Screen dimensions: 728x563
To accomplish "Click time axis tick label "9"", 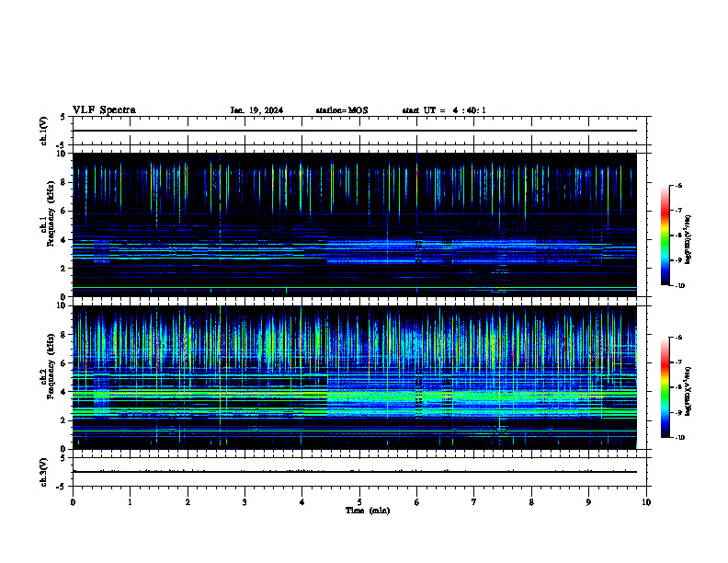I will (x=588, y=502).
